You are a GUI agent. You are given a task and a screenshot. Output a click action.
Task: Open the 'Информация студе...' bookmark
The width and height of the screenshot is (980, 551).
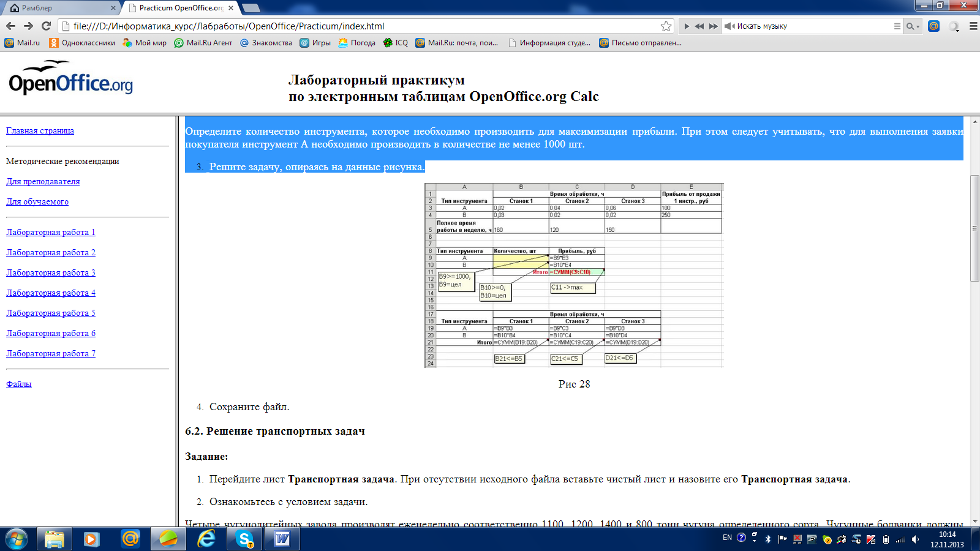pos(549,43)
